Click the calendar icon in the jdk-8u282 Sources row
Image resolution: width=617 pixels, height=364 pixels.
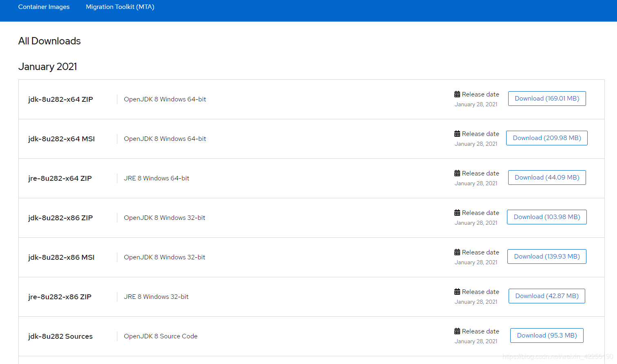[x=456, y=331]
